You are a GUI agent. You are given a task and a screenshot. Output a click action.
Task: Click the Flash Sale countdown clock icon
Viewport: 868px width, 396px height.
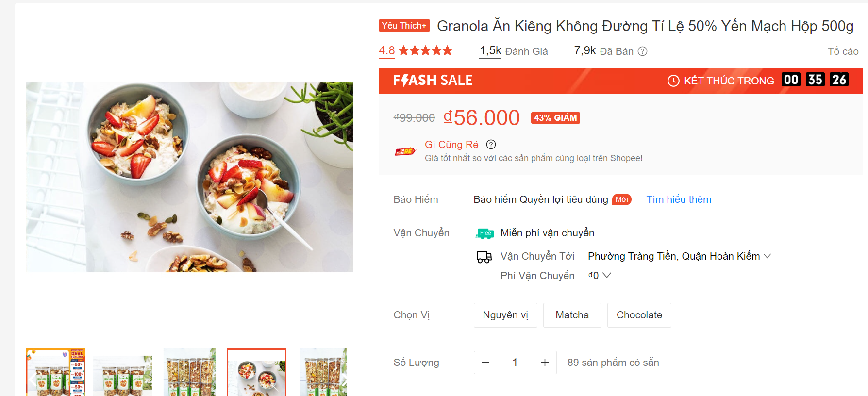point(673,81)
